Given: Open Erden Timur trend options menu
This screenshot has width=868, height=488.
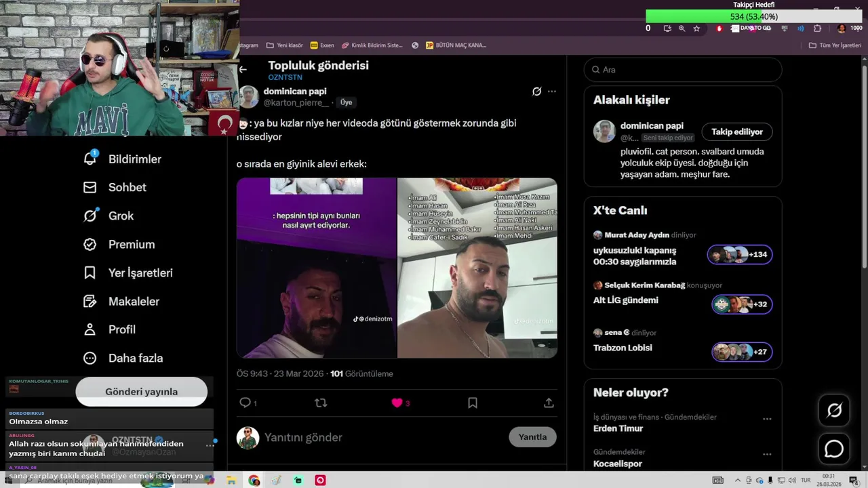Looking at the screenshot, I should pyautogui.click(x=767, y=419).
